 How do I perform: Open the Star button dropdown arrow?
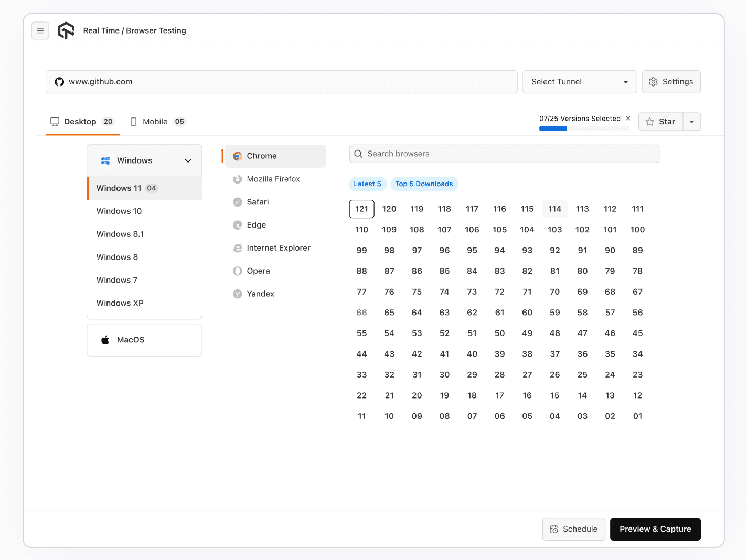[691, 121]
